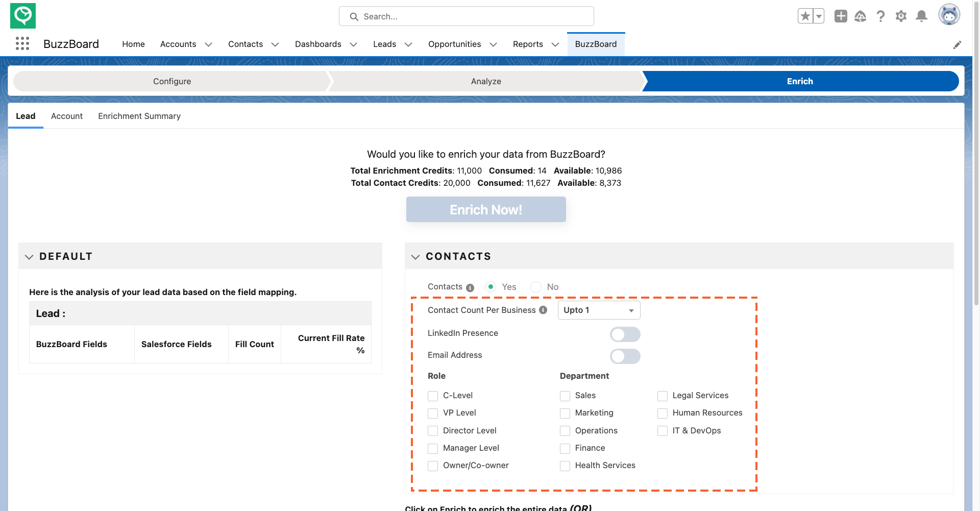Open the user profile avatar
Screen dimensions: 980x511
[949, 15]
